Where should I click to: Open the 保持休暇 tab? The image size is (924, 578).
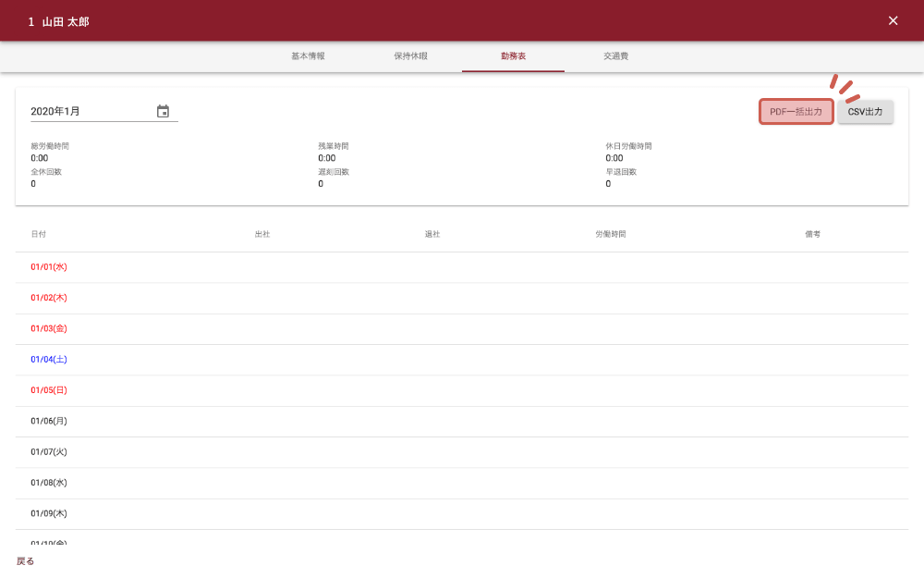point(410,56)
